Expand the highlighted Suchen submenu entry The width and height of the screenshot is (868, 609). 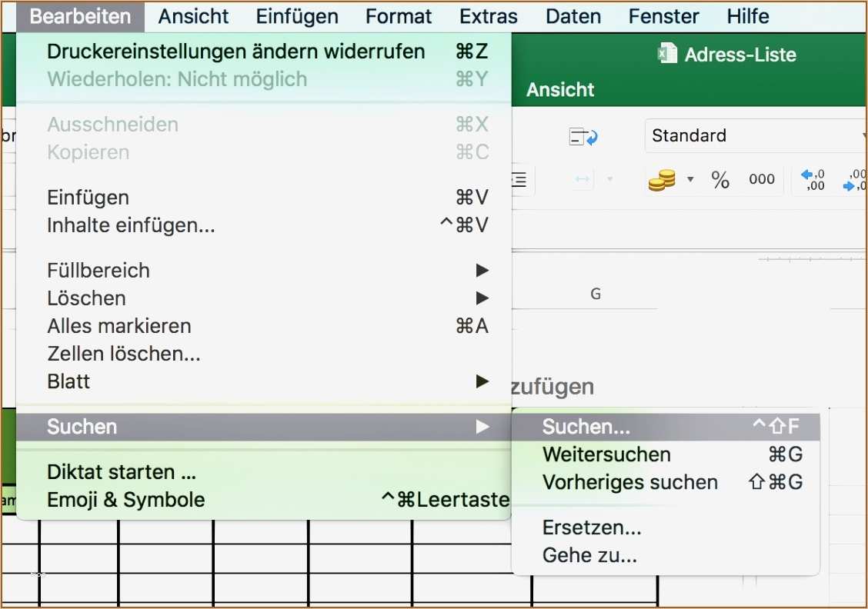[263, 427]
